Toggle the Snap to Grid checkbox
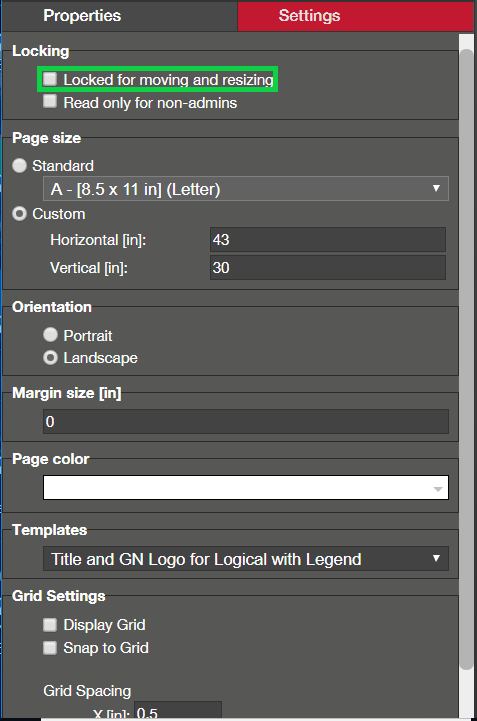Viewport: 477px width, 721px height. [50, 648]
